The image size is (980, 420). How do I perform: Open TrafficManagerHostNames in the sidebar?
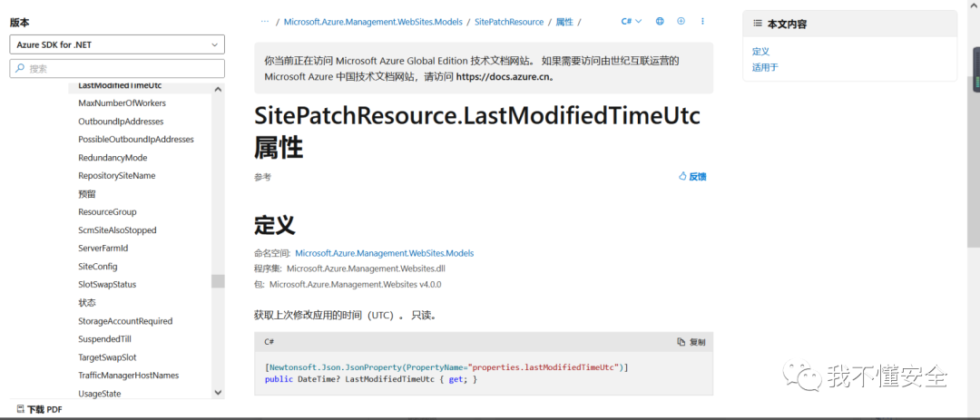(128, 376)
